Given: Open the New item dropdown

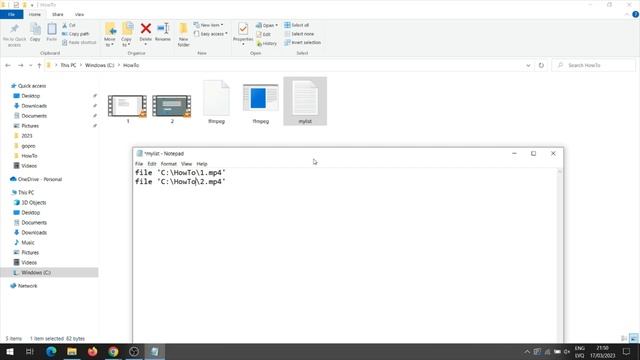Looking at the screenshot, I should point(209,25).
